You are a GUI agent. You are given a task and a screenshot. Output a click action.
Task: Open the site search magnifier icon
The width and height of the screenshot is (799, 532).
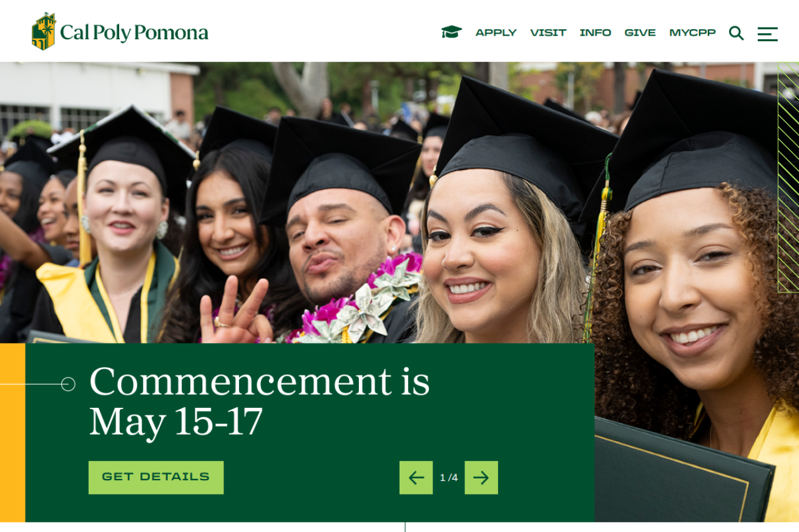click(736, 33)
